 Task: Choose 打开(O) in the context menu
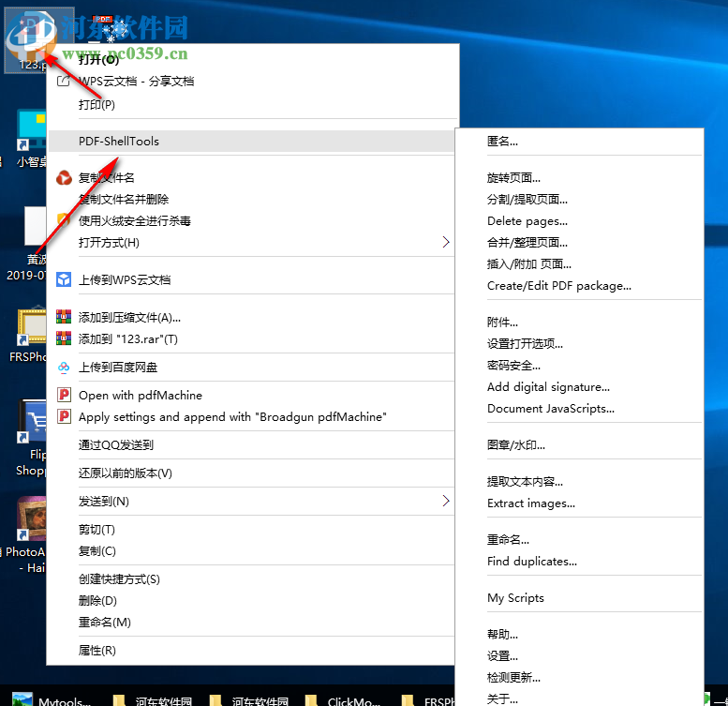point(99,59)
